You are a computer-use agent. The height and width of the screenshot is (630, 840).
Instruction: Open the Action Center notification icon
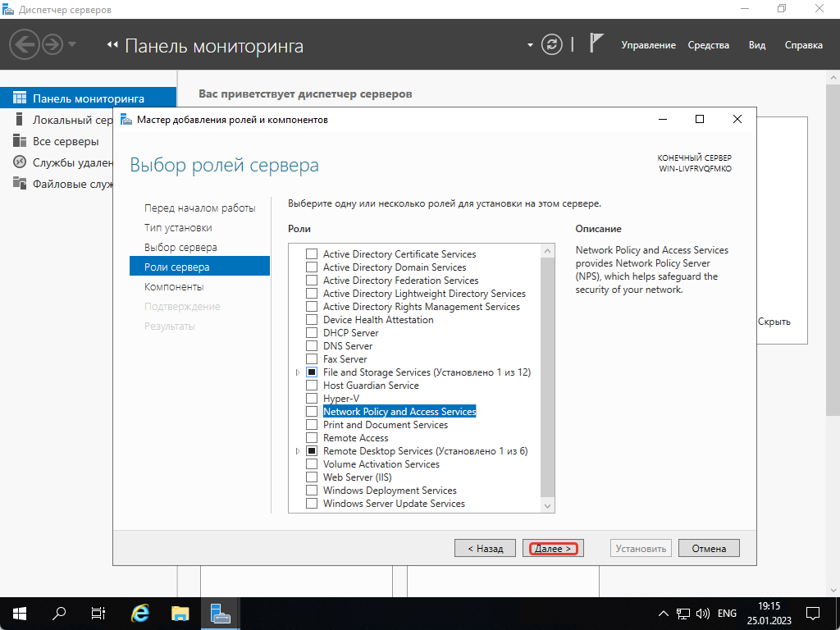click(x=813, y=614)
